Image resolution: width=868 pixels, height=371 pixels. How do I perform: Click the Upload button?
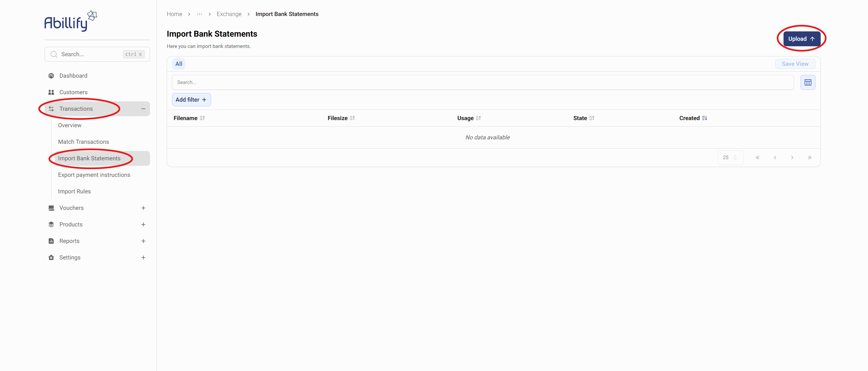[801, 39]
